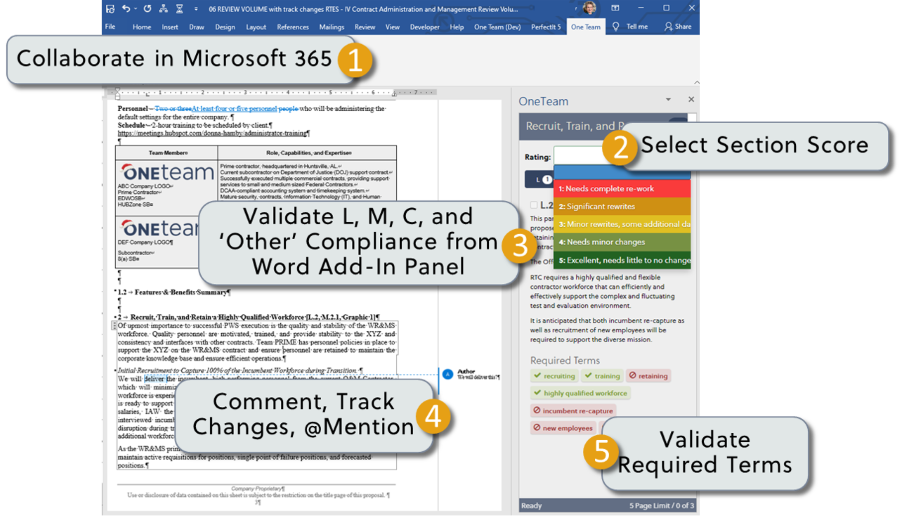900x516 pixels.
Task: Check the L.2 compliance checkbox
Action: [x=534, y=204]
